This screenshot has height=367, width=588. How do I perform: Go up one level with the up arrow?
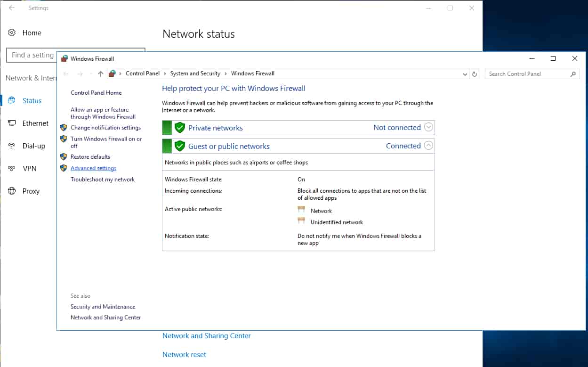(100, 73)
